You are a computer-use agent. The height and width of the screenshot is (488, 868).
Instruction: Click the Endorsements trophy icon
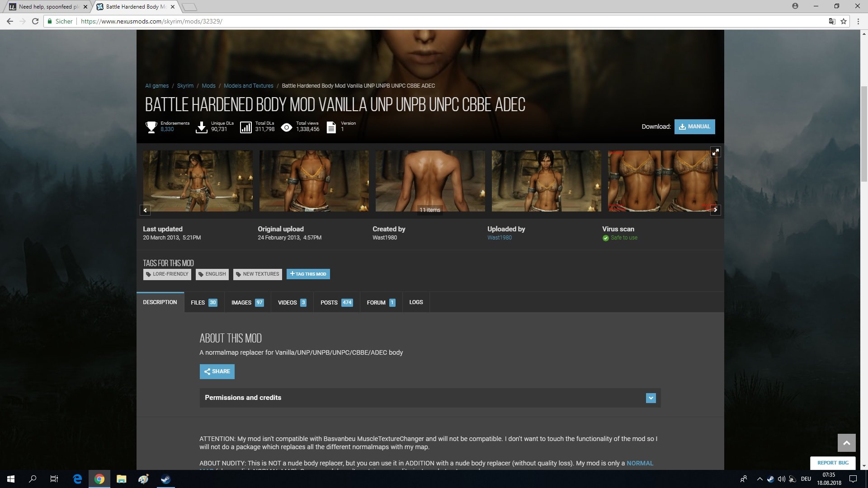(151, 127)
